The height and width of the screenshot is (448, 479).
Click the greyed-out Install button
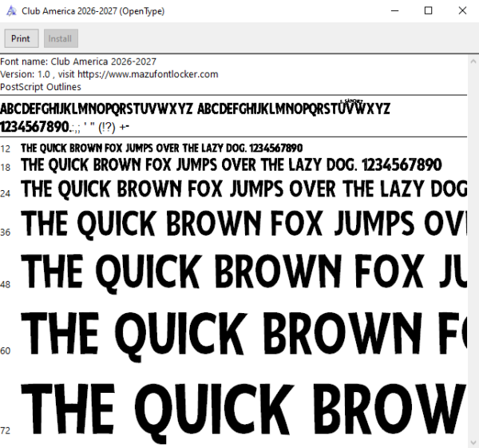click(61, 38)
